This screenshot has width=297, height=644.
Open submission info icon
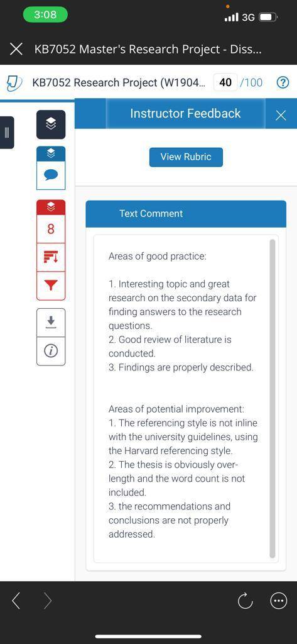tap(51, 351)
